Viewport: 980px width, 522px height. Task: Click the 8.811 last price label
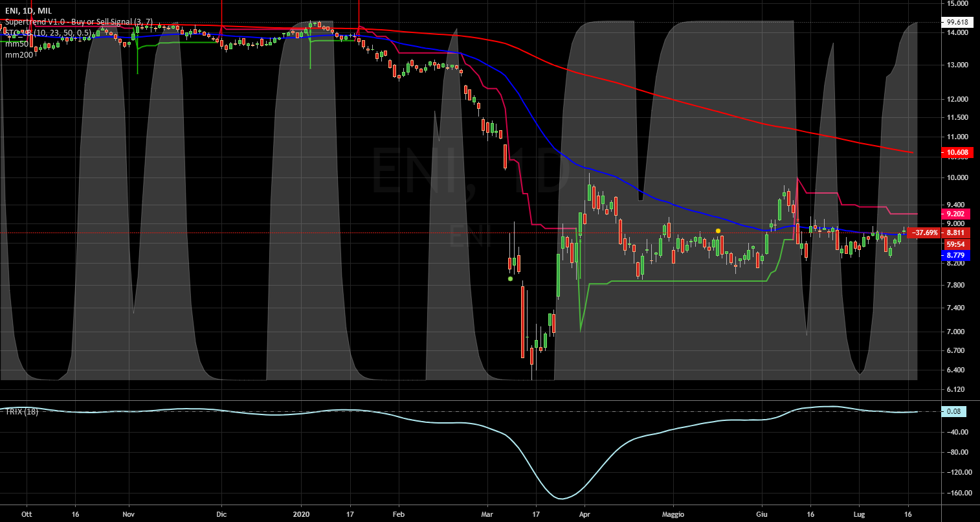[x=957, y=233]
